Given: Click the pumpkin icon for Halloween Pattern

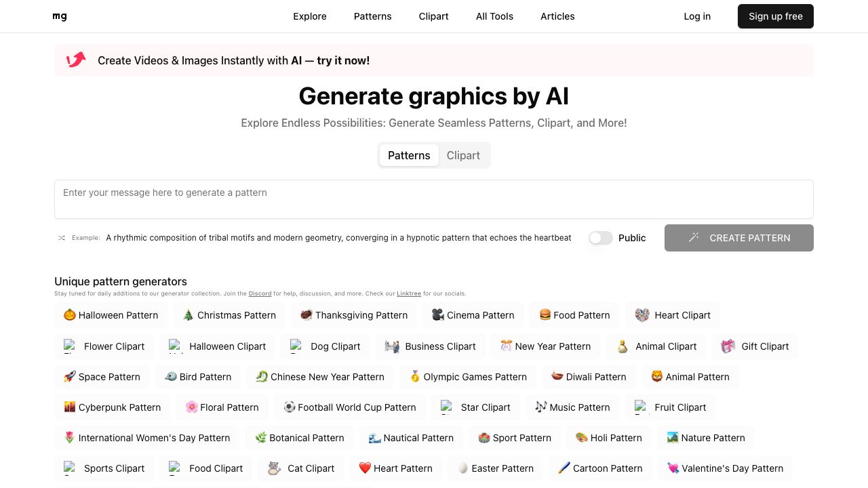Looking at the screenshot, I should coord(70,315).
